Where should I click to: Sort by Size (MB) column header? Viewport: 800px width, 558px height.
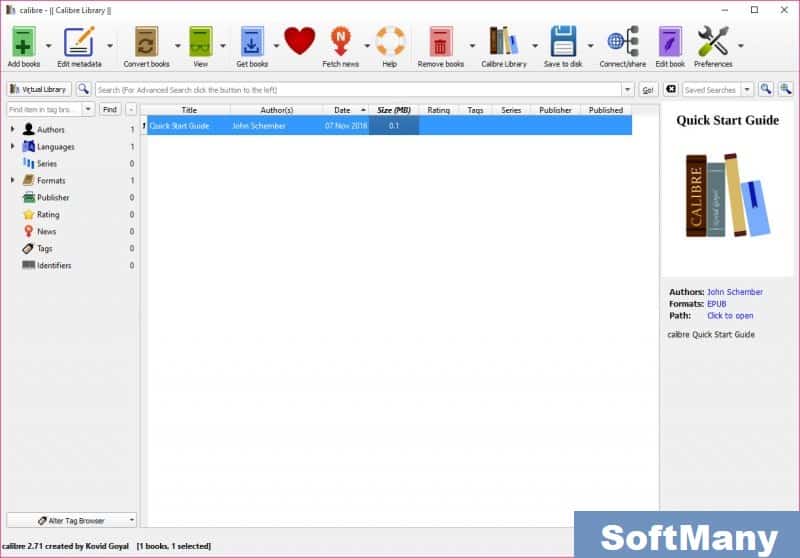[x=393, y=110]
